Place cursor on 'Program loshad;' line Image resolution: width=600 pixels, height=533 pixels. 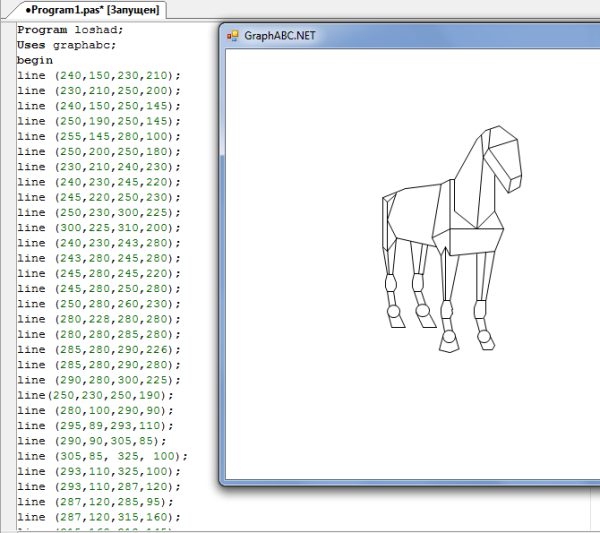[70, 30]
